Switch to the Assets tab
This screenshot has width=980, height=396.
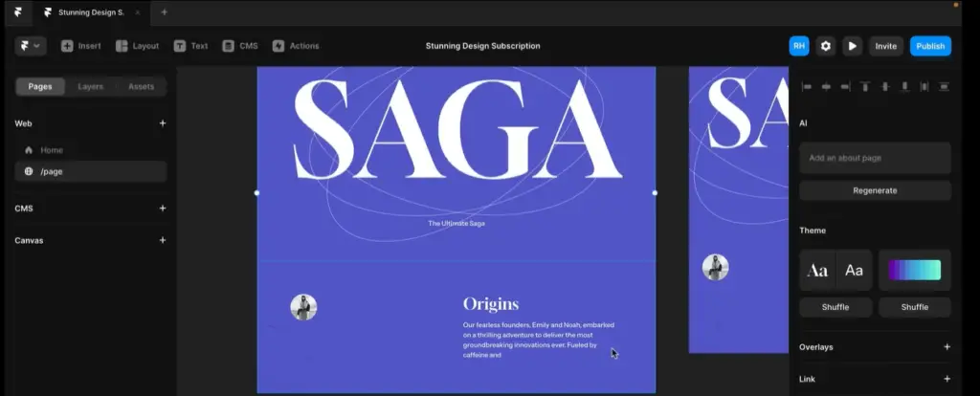pos(142,86)
